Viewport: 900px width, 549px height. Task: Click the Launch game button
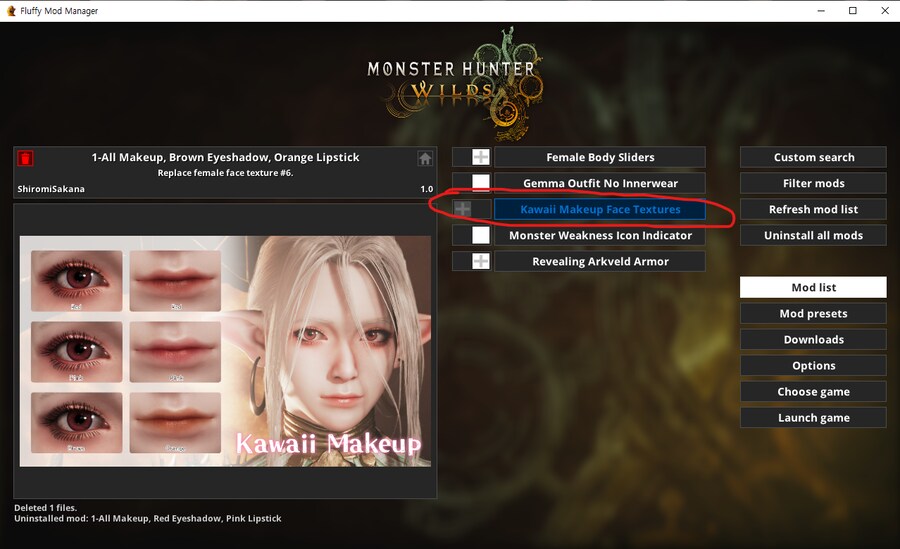coord(813,417)
